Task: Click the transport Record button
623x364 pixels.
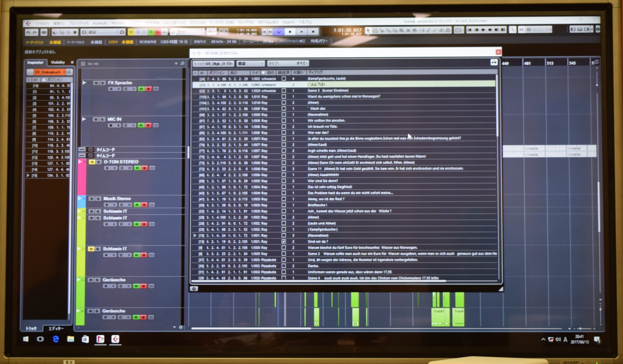Action: point(313,32)
